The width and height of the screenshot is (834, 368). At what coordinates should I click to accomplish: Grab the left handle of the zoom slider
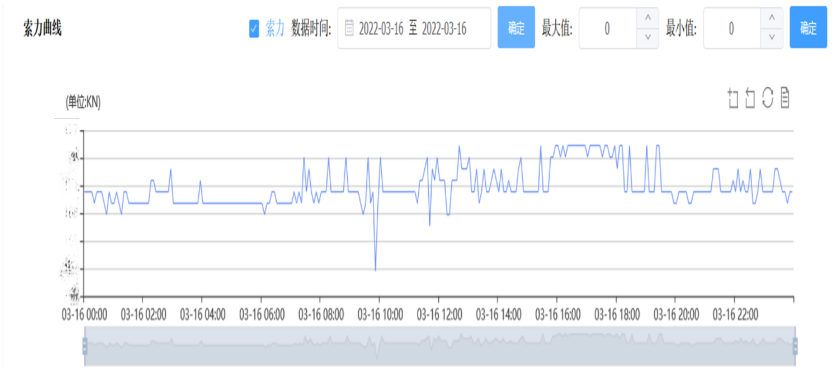click(85, 346)
